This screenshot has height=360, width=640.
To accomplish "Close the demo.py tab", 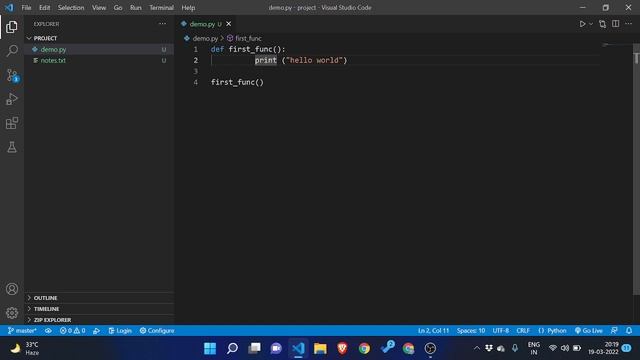I will coord(229,24).
